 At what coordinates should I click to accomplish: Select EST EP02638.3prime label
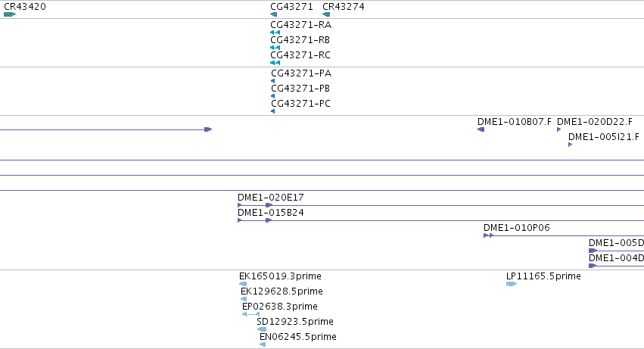coord(280,307)
